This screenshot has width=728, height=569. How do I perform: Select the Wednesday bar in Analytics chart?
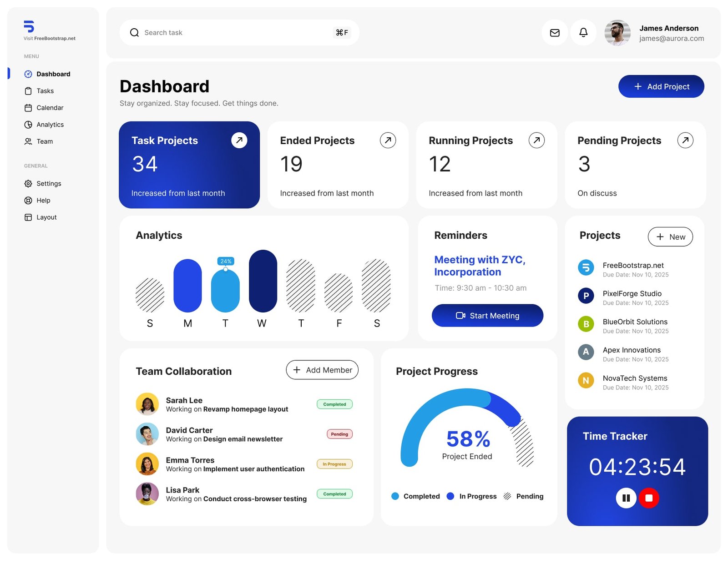(x=263, y=281)
